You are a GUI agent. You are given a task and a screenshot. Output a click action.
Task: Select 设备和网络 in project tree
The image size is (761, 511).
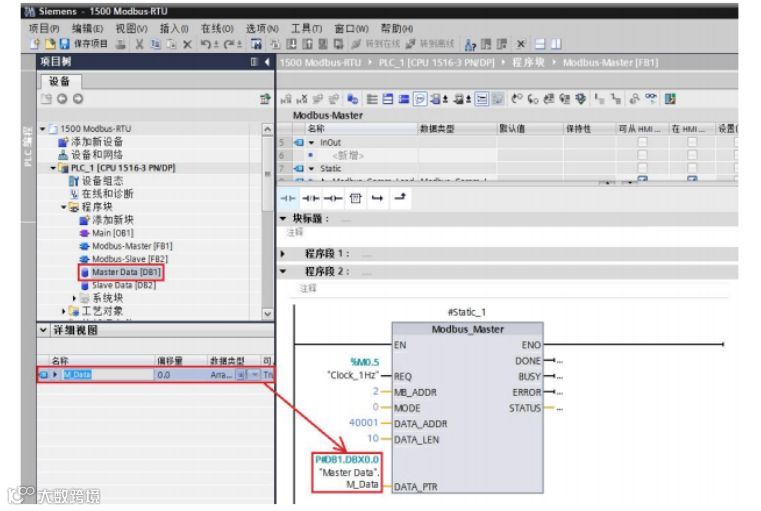point(97,155)
